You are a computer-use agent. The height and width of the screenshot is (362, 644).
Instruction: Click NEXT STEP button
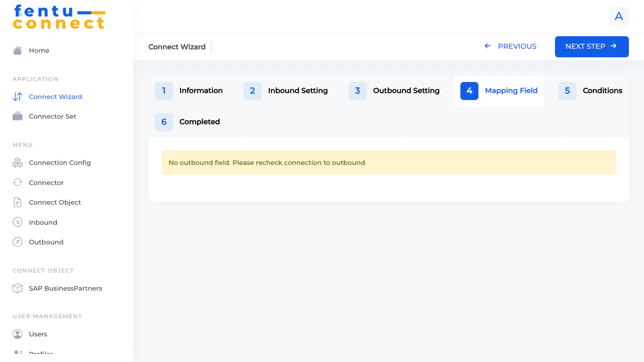[x=592, y=47]
